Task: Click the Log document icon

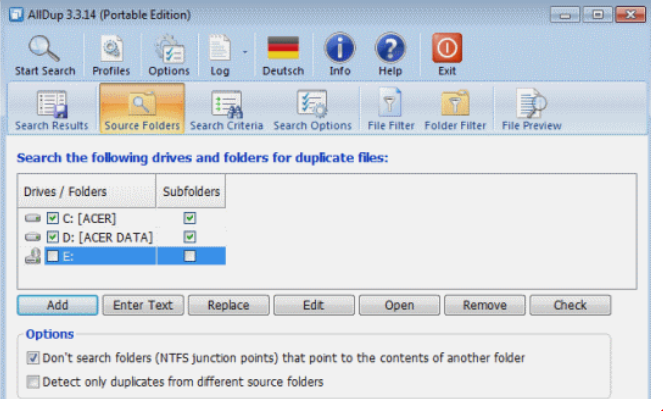Action: (x=219, y=48)
